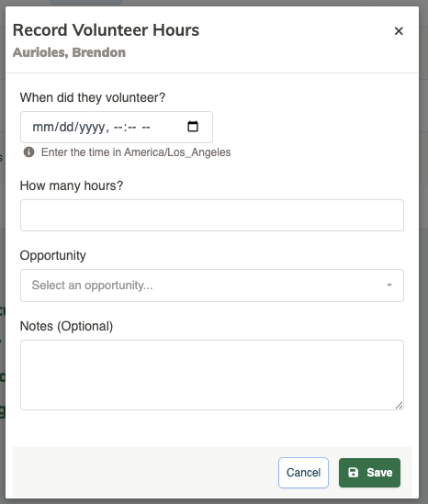This screenshot has width=428, height=504.
Task: Select the dd day segment
Action: pos(66,128)
